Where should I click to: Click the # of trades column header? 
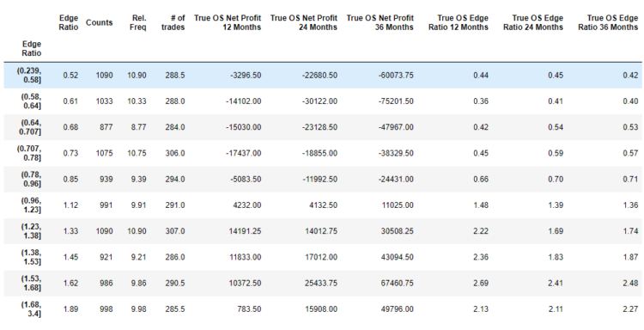[x=173, y=22]
